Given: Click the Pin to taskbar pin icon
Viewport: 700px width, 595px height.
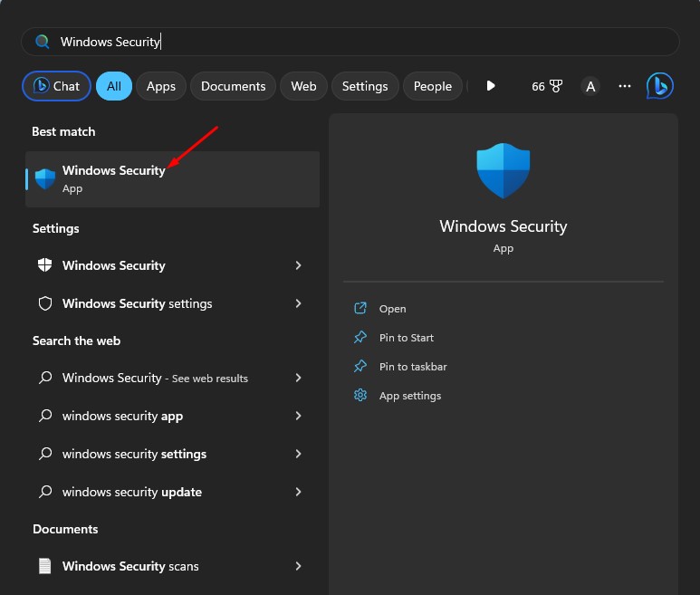Looking at the screenshot, I should coord(360,367).
